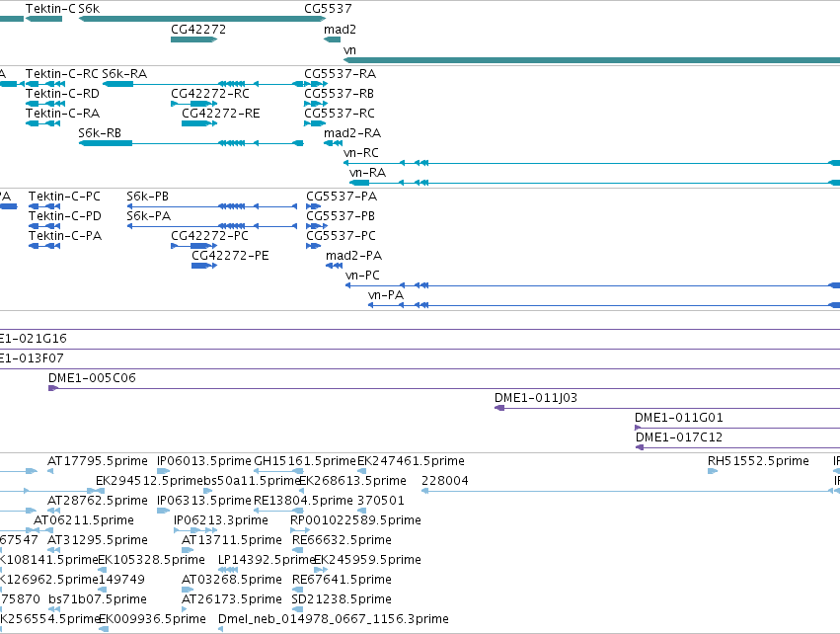Click transcript label Tektin-C-RC
Viewport: 840px width, 634px height.
(62, 74)
